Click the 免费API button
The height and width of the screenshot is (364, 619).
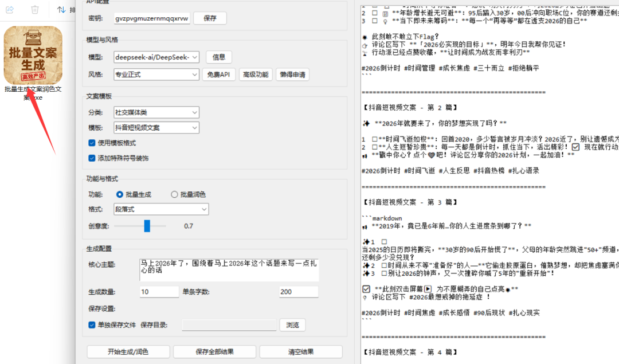pos(219,74)
